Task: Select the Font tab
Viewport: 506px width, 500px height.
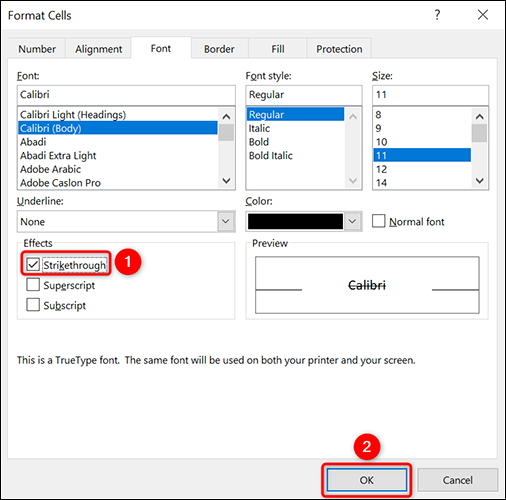Action: pos(161,48)
